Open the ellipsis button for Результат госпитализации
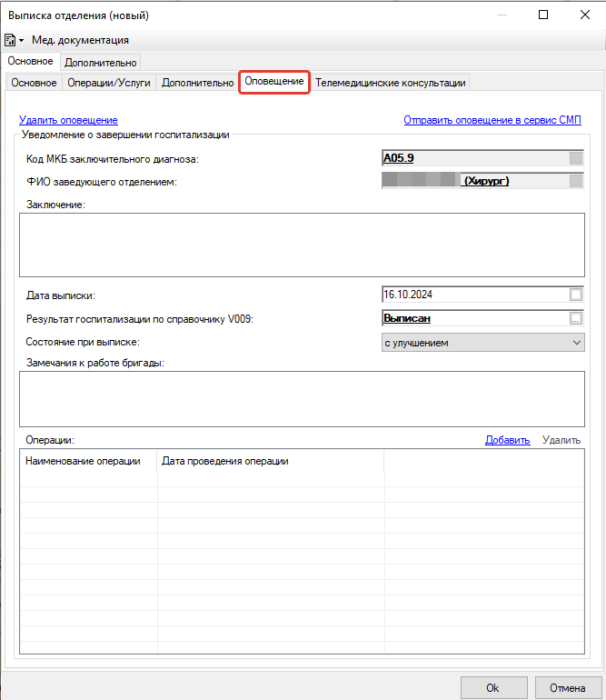Screen dimensions: 606x700 click(x=575, y=318)
